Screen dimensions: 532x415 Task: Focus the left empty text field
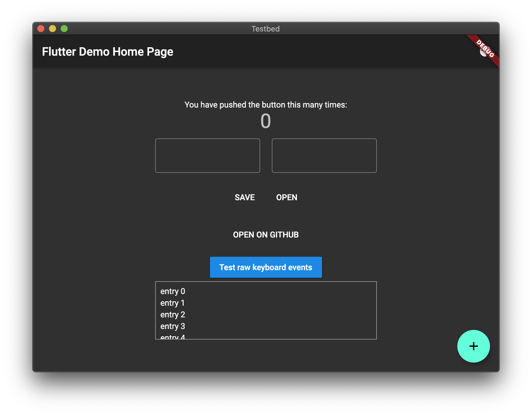click(x=207, y=156)
